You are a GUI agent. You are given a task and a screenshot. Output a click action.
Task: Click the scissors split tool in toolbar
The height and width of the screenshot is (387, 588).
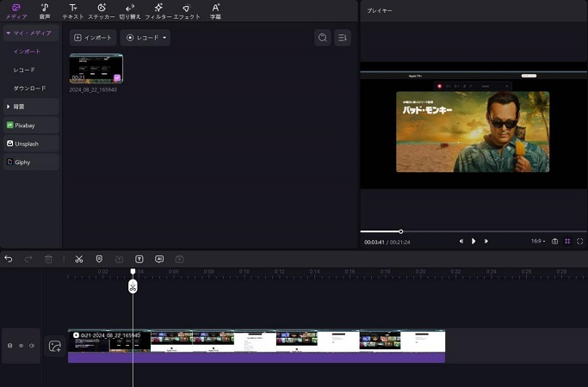78,259
